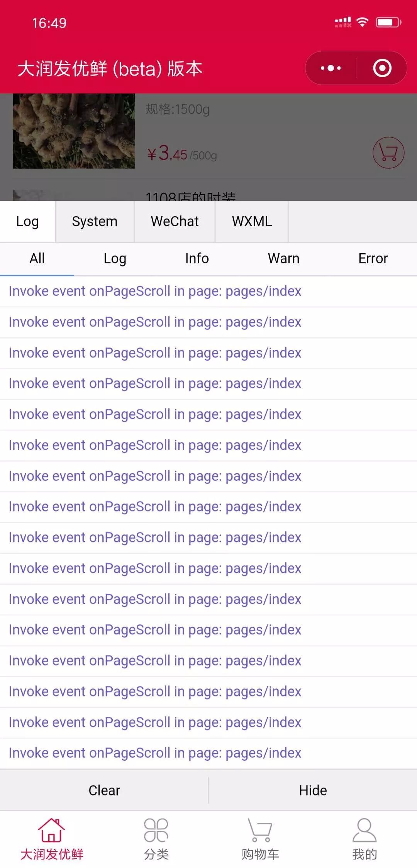Open the mini program more-options dots
417x868 pixels.
331,68
